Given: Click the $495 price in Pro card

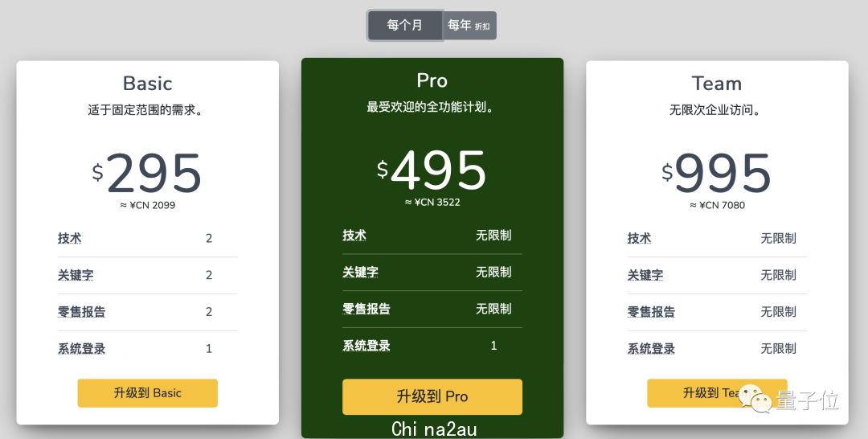Looking at the screenshot, I should coord(432,170).
